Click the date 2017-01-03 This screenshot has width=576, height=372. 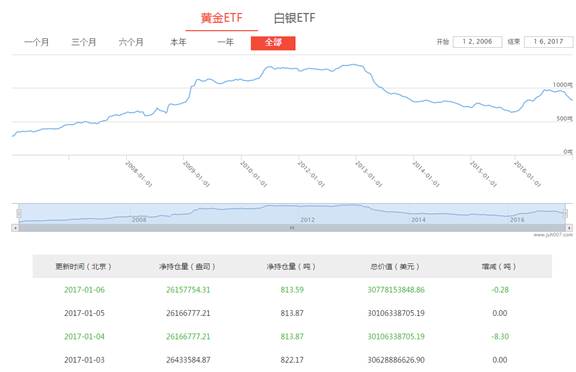(x=84, y=360)
